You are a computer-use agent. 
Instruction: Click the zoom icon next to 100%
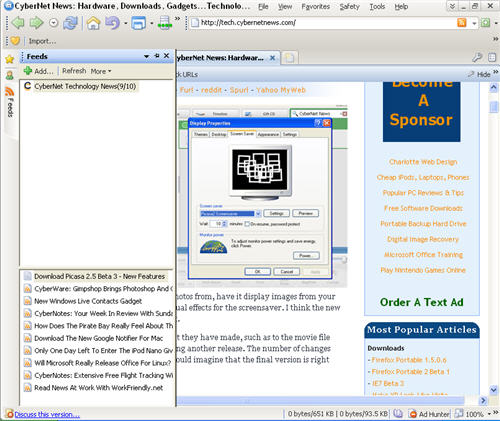[x=459, y=414]
